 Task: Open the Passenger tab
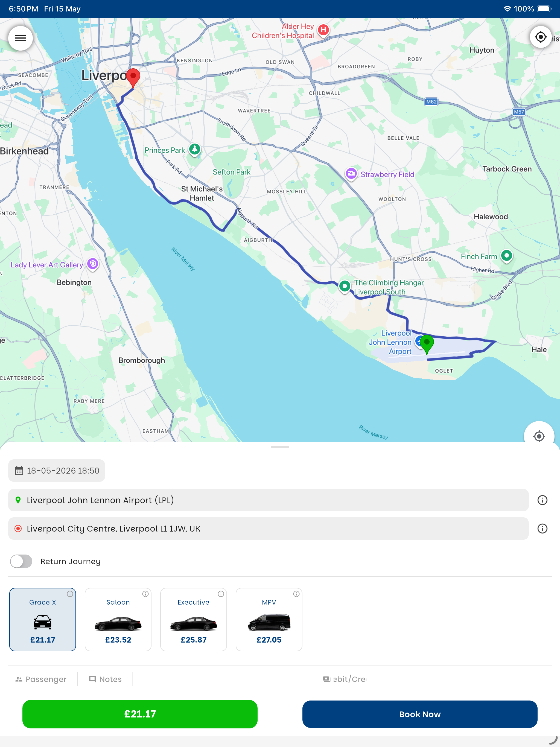(41, 679)
